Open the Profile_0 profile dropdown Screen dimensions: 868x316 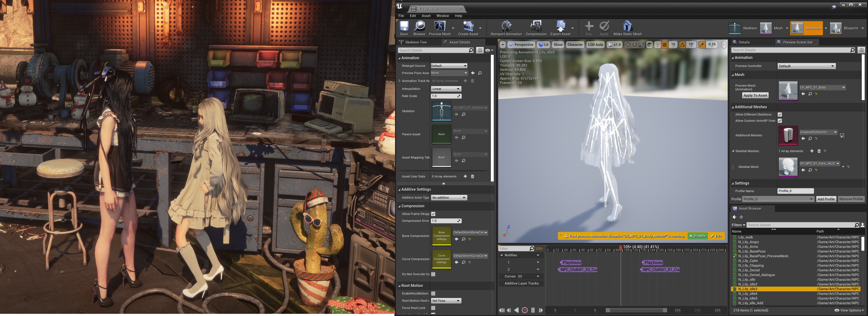[x=778, y=199]
